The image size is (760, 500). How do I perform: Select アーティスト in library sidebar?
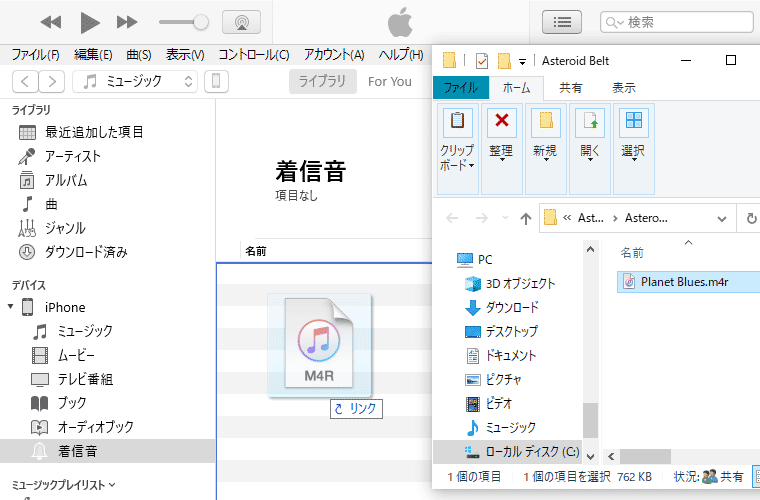point(108,156)
